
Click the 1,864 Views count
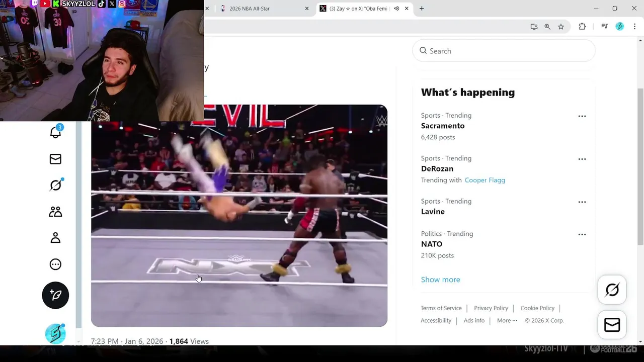click(x=189, y=341)
